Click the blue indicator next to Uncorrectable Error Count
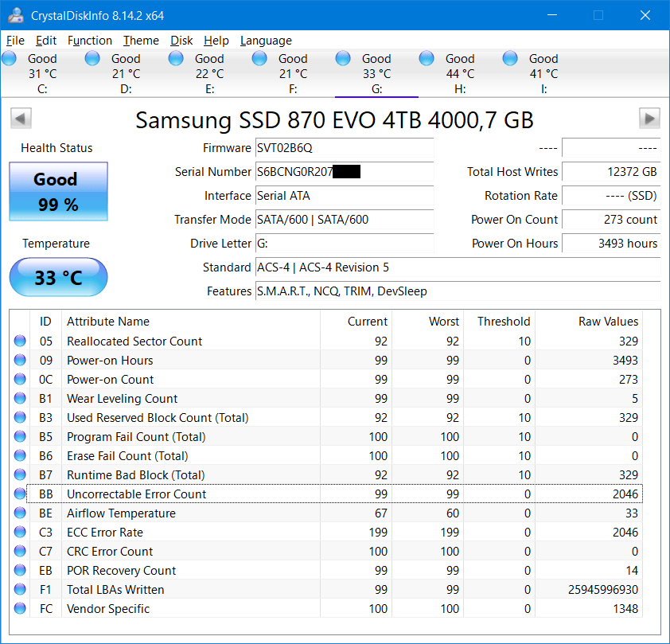 tap(20, 494)
